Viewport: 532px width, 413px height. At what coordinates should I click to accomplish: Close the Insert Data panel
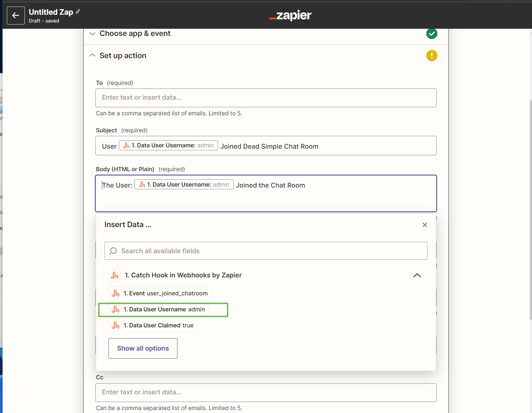pyautogui.click(x=424, y=225)
